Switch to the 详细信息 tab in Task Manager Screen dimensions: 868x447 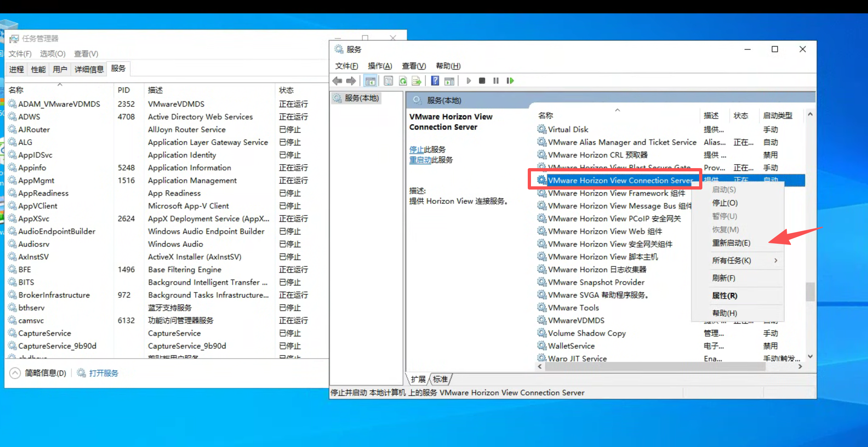click(x=89, y=70)
